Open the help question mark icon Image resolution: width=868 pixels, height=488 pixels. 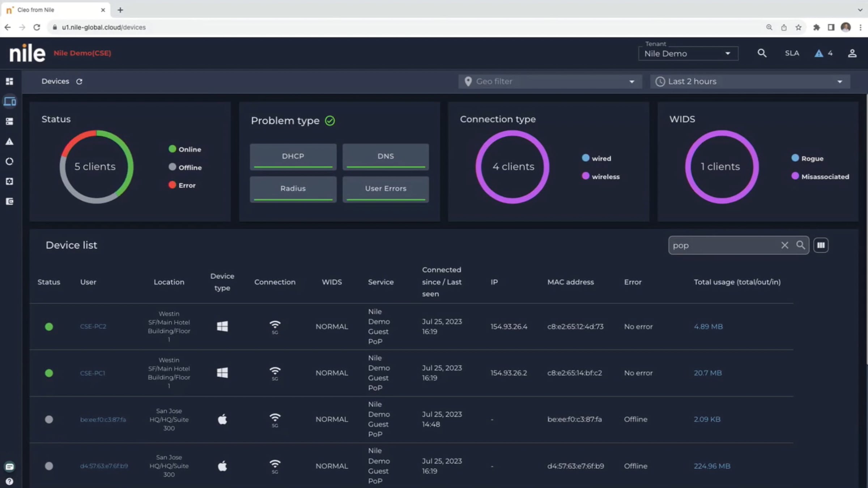(10, 481)
